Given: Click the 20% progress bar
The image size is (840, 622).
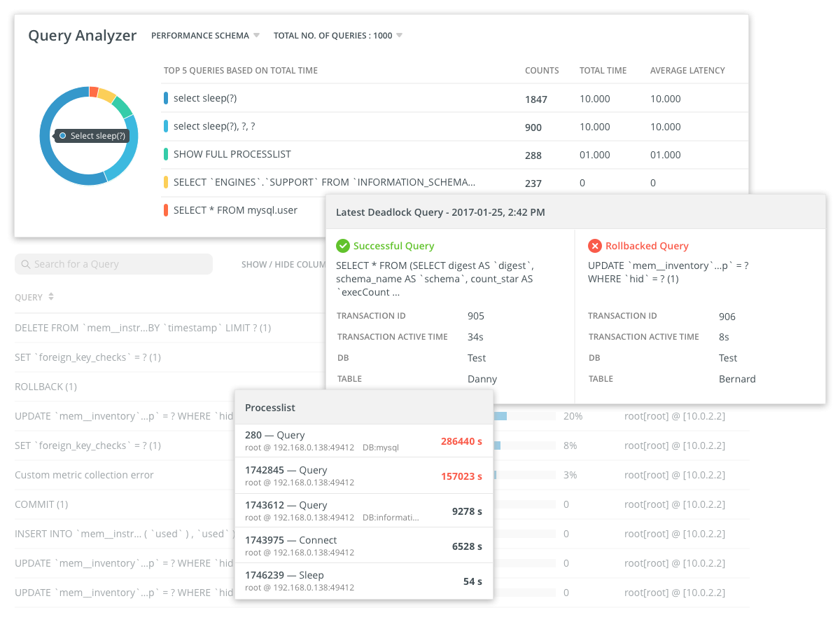Looking at the screenshot, I should tap(524, 416).
